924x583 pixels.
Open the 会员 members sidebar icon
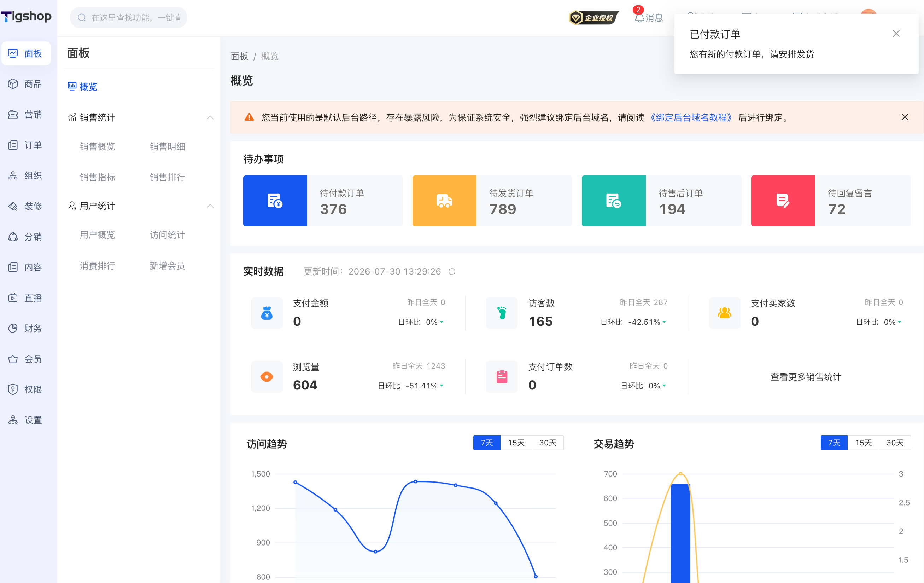(x=13, y=359)
